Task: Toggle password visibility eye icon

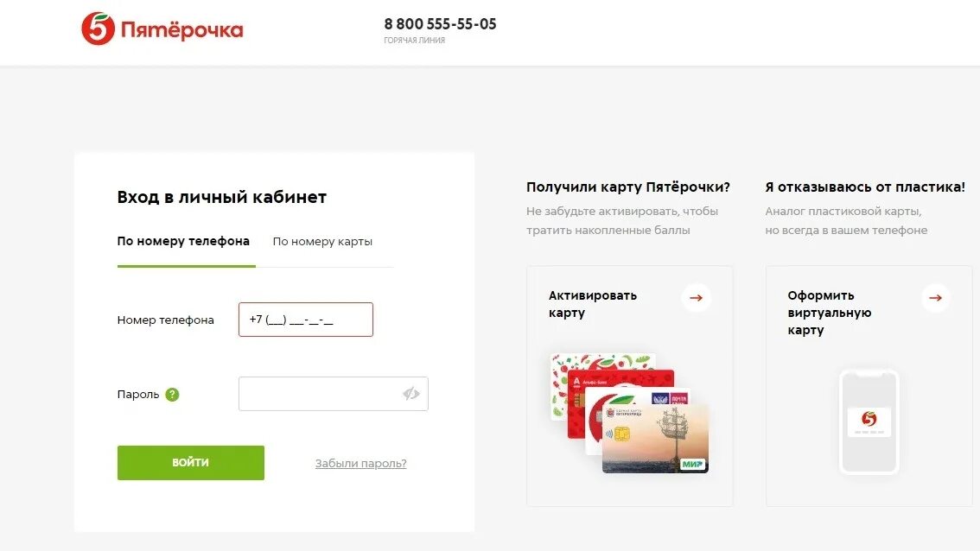Action: coord(410,394)
